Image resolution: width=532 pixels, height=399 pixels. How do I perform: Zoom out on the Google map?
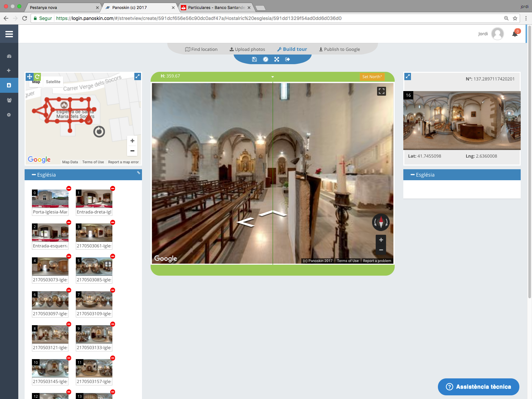tap(132, 151)
